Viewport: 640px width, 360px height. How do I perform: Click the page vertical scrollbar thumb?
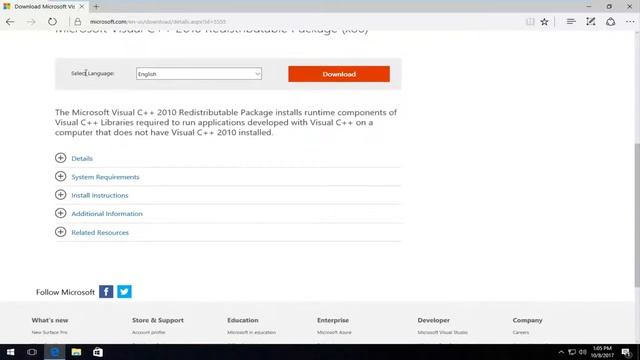pyautogui.click(x=637, y=215)
